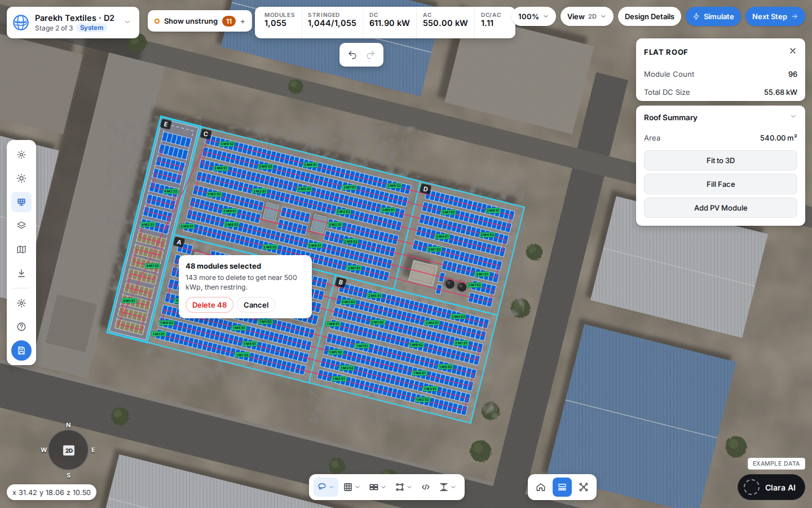Activate the highlighted module layout mode icon

point(562,487)
